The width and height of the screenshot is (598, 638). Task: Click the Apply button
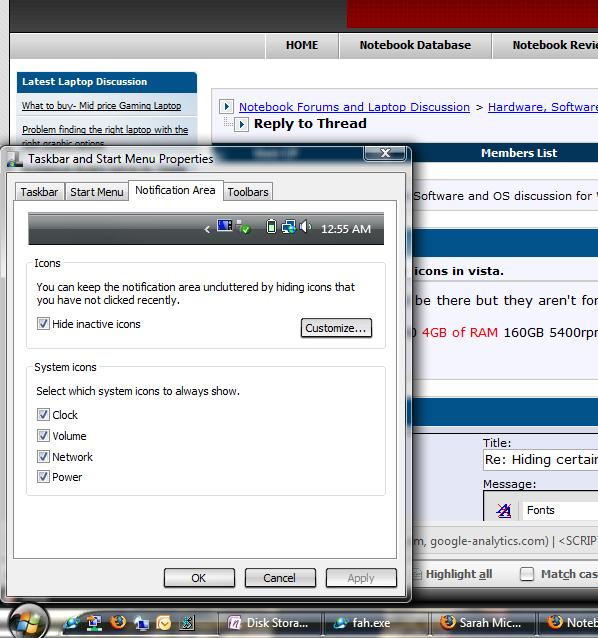coord(361,578)
